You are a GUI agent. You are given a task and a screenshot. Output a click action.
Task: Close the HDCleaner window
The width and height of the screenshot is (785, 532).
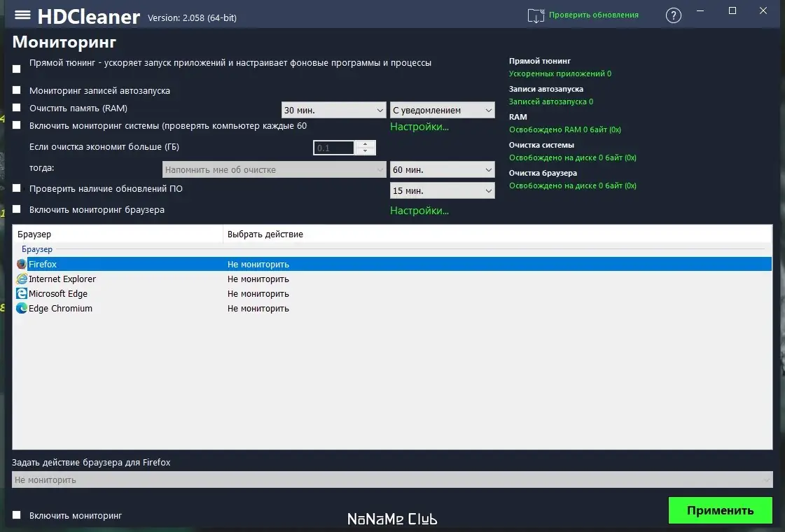763,11
